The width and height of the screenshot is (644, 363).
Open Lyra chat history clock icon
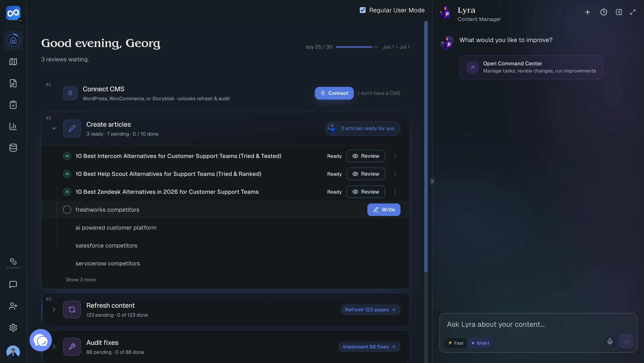coord(604,12)
